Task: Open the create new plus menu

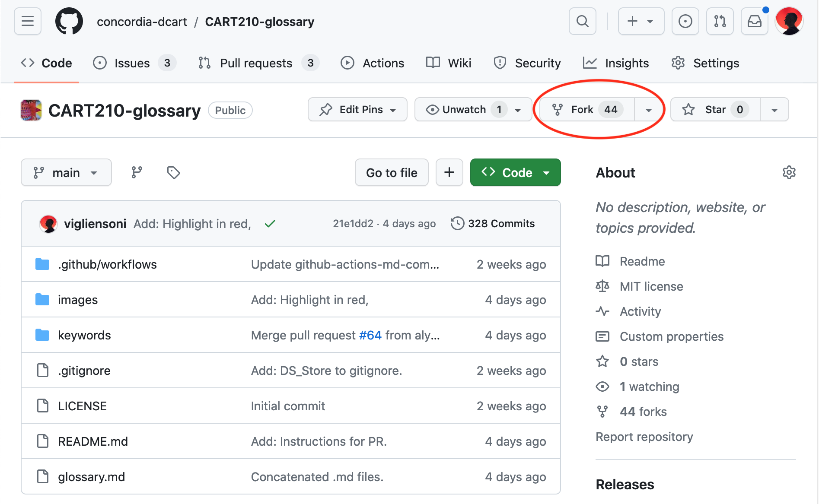Action: pos(641,21)
